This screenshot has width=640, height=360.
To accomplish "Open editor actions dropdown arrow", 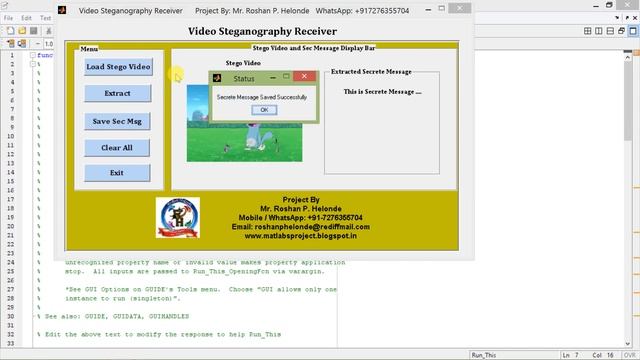I will [617, 18].
